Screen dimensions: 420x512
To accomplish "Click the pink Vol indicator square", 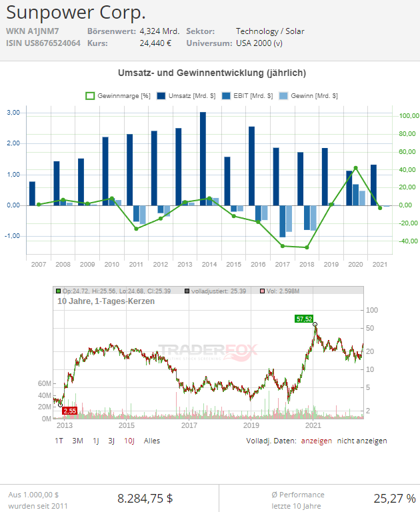I will coord(262,291).
